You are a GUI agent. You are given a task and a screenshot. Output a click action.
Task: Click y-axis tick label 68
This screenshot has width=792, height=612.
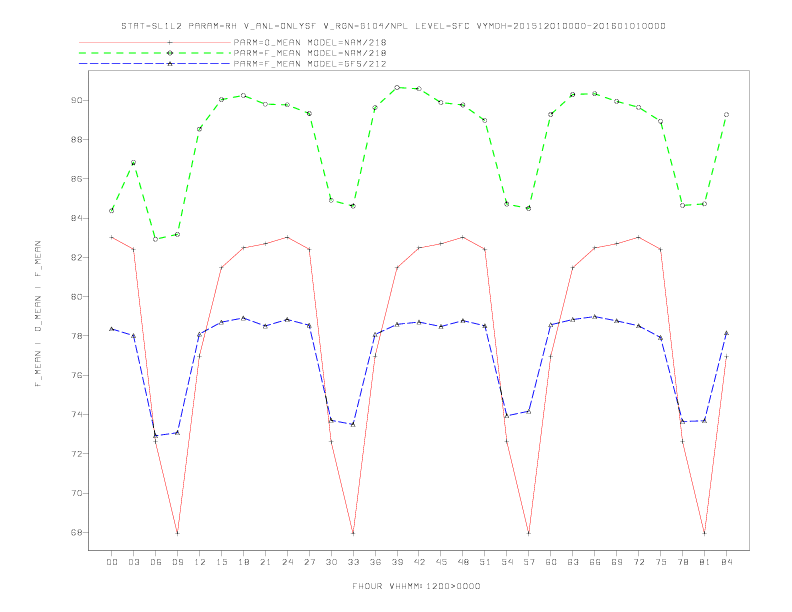click(76, 532)
